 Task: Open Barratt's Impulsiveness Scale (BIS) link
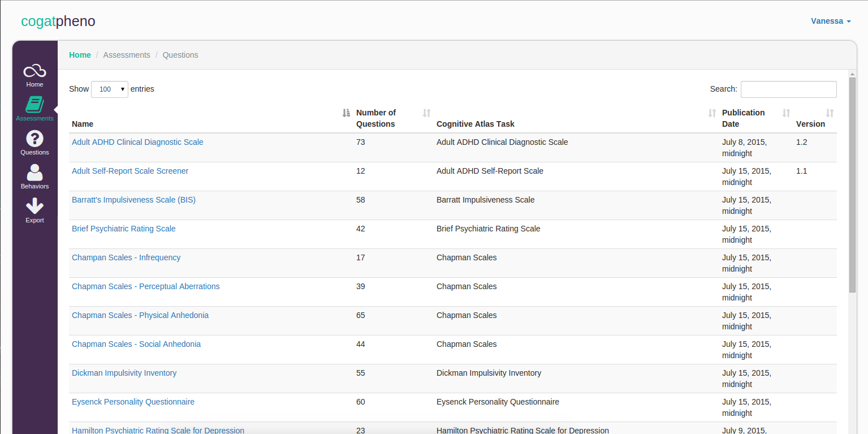133,200
